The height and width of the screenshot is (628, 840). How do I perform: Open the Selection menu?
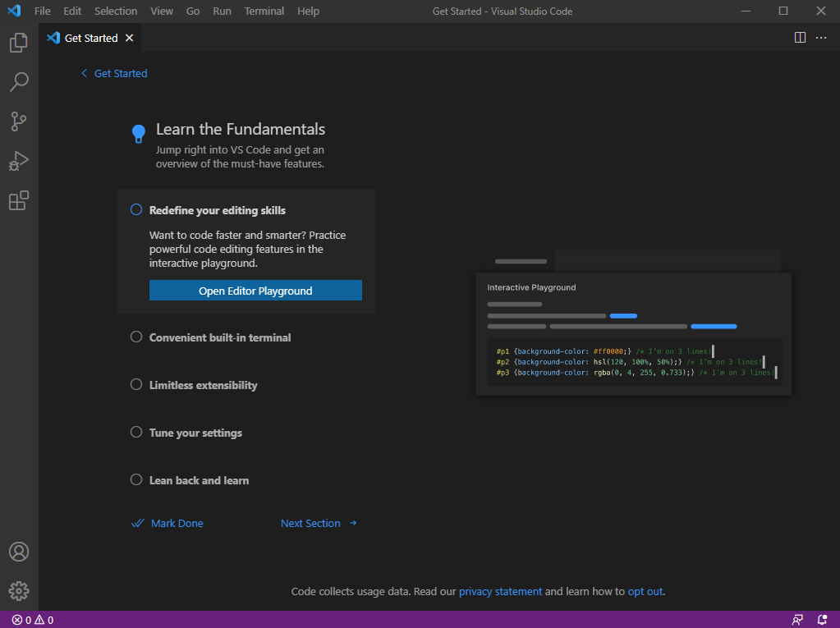click(x=116, y=11)
